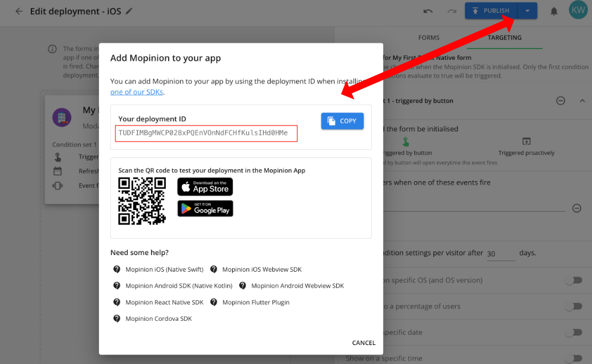Click the Download on the App Store badge
Image resolution: width=592 pixels, height=364 pixels.
(x=205, y=186)
